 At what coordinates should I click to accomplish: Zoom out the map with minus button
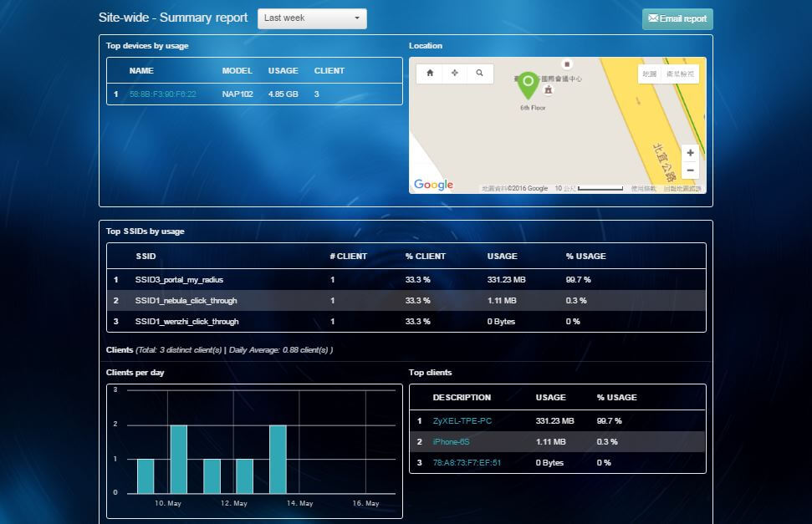tap(690, 170)
